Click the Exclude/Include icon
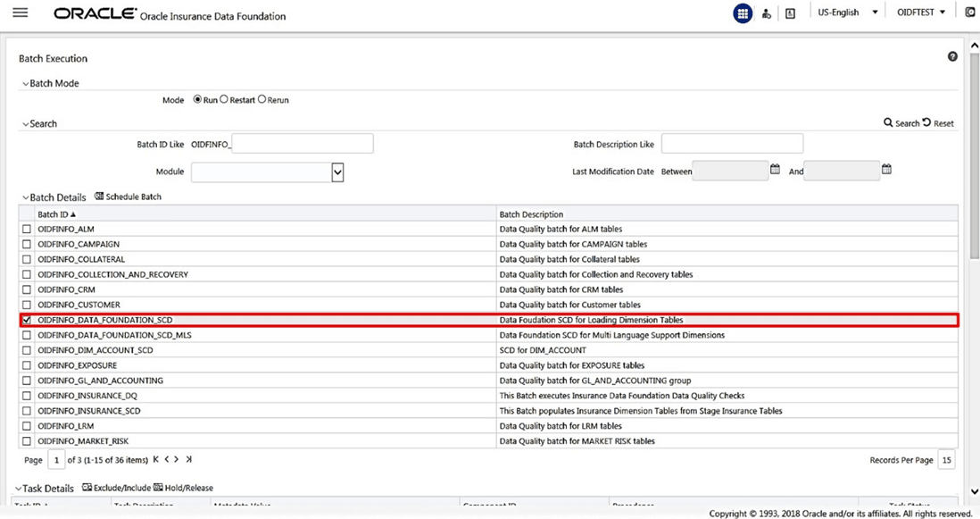The image size is (980, 519). (x=87, y=487)
